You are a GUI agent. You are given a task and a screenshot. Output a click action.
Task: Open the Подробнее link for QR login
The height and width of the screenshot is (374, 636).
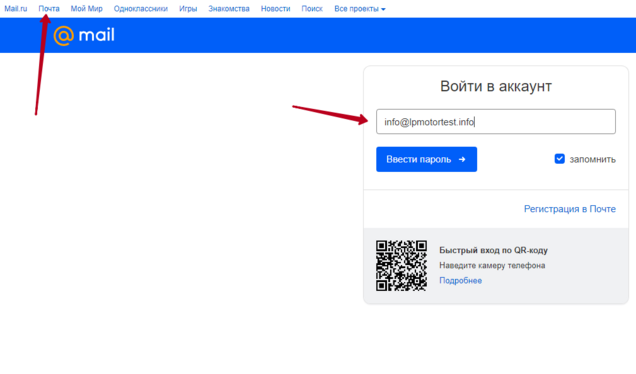460,281
